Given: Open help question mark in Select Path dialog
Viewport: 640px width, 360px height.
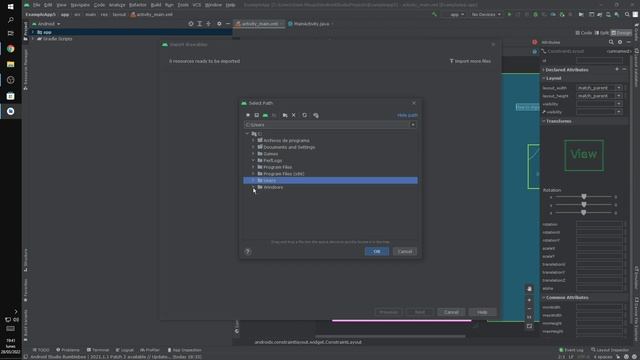Looking at the screenshot, I should 247,251.
